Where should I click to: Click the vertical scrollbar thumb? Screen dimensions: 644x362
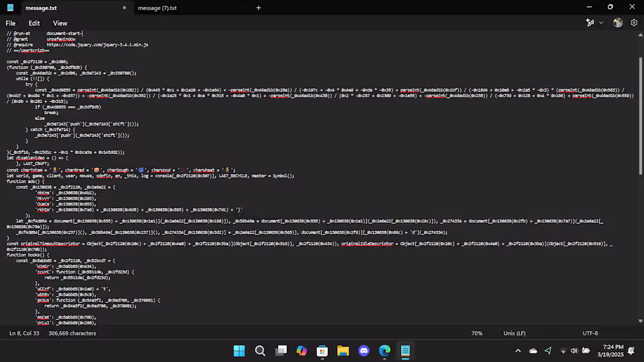[640, 117]
